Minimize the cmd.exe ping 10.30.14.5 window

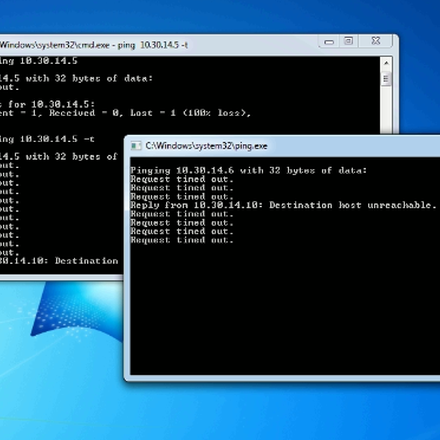[329, 42]
